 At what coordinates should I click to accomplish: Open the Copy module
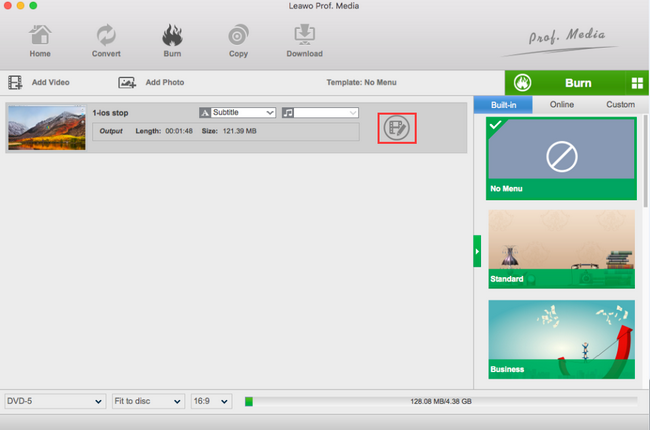pyautogui.click(x=238, y=41)
